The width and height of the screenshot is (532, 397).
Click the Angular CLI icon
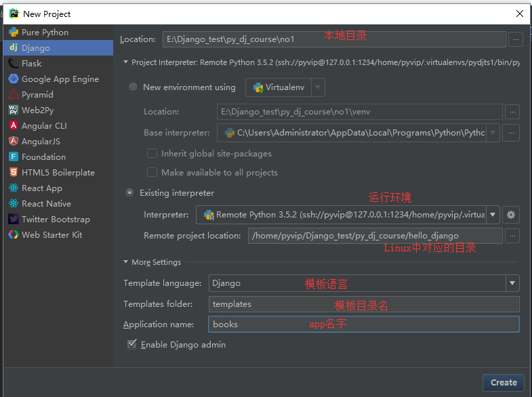pyautogui.click(x=14, y=126)
